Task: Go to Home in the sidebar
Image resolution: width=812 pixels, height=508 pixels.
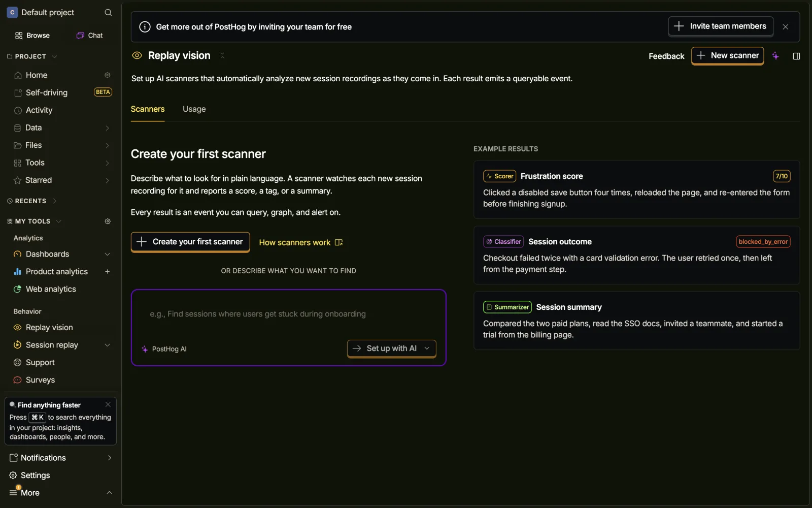Action: point(37,75)
